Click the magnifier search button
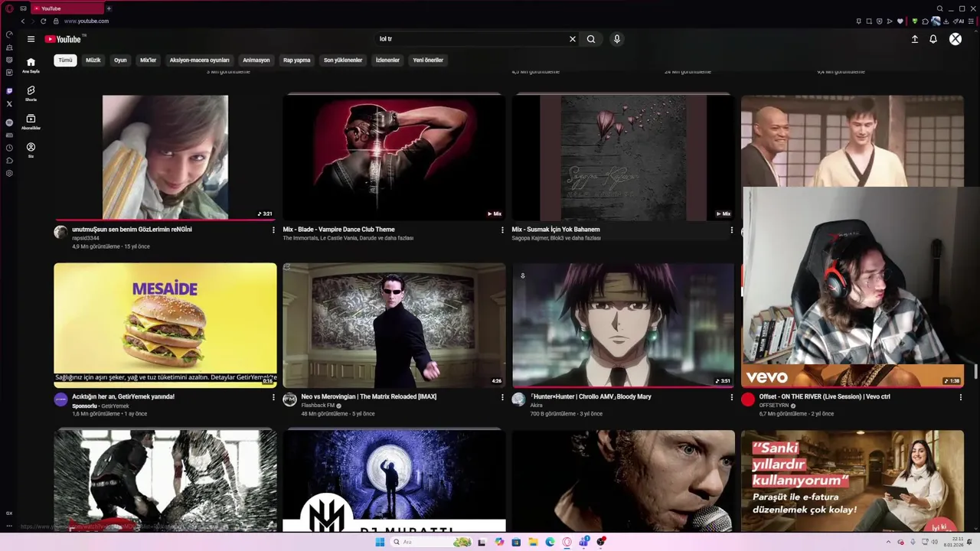The image size is (980, 551). coord(591,39)
